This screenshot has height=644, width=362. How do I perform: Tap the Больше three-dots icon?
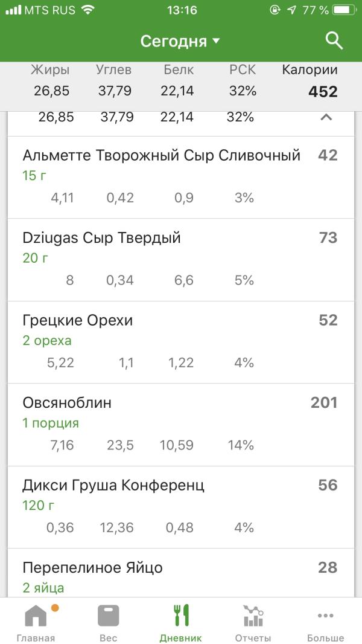(x=326, y=615)
